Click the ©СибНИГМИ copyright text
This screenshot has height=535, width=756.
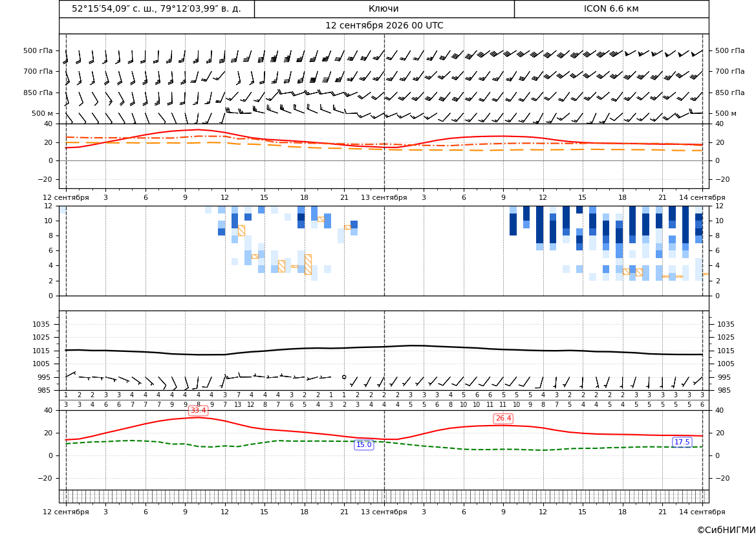tap(726, 530)
